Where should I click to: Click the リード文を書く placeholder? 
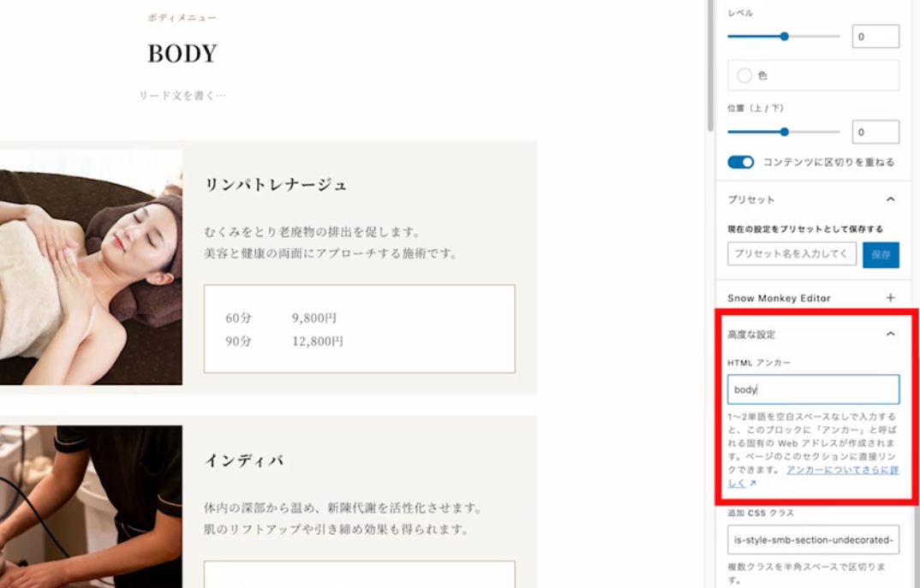click(182, 96)
